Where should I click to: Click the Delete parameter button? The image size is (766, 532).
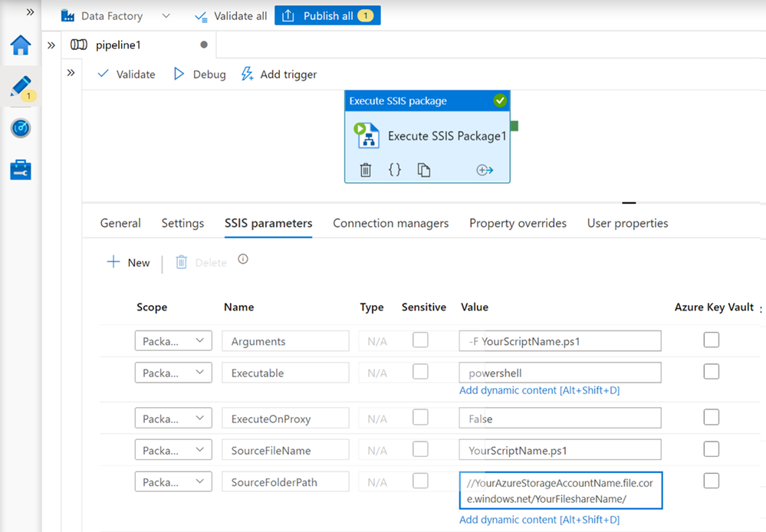click(201, 262)
